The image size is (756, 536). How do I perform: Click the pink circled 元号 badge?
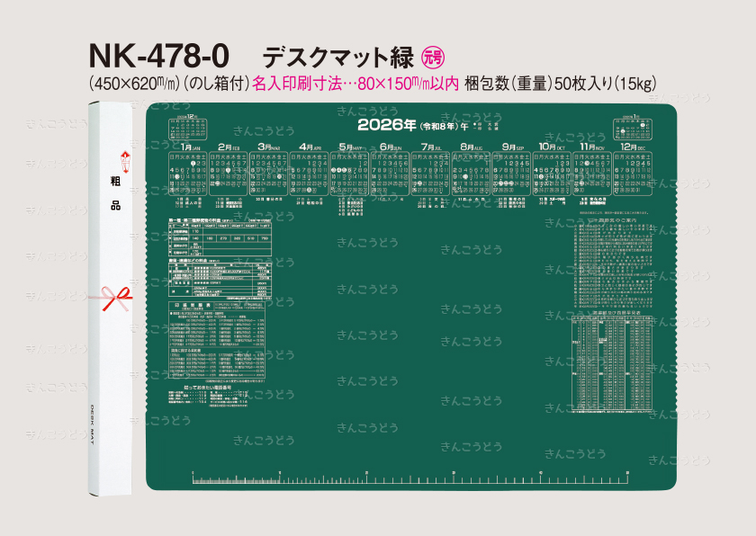(433, 58)
